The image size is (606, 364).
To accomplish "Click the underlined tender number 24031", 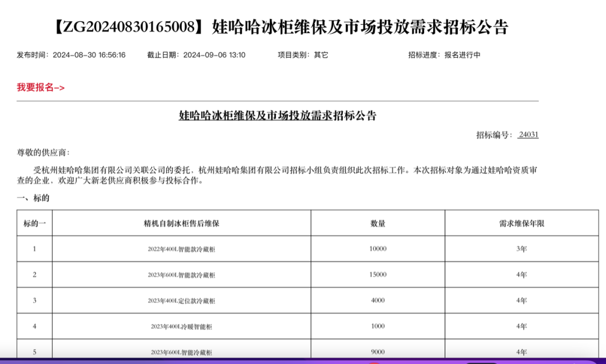I will coord(528,135).
